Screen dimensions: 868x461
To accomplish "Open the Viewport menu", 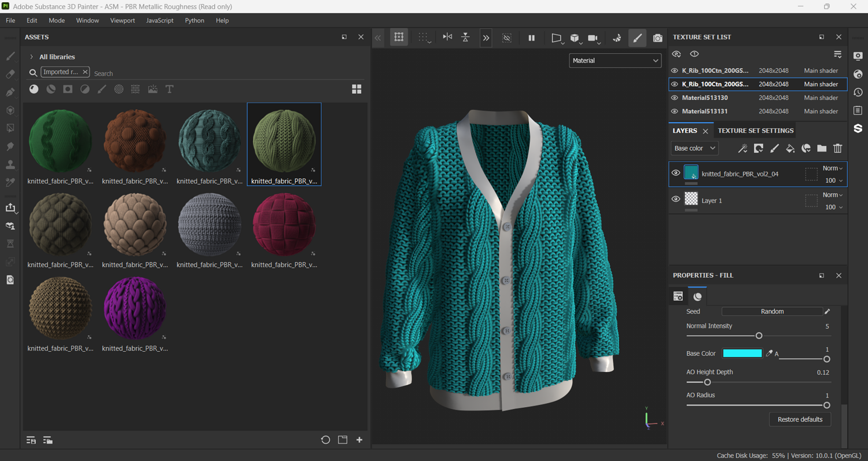I will pyautogui.click(x=122, y=20).
